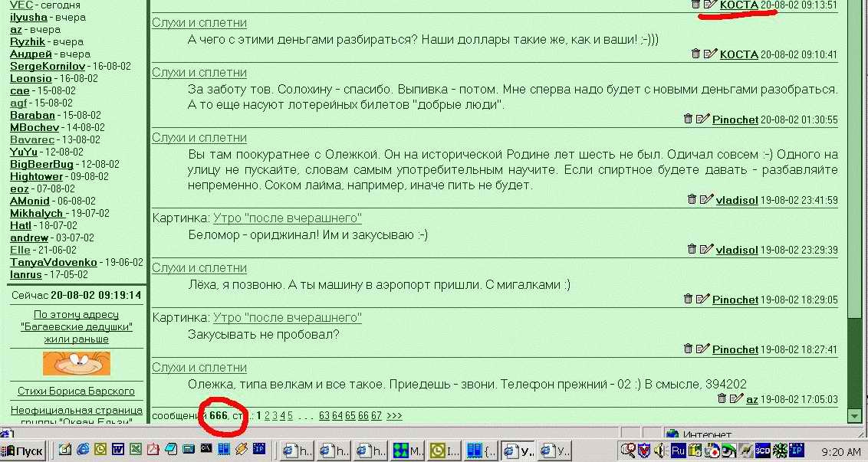Switch to the first h.. taskbar button
The width and height of the screenshot is (868, 462).
[x=297, y=451]
